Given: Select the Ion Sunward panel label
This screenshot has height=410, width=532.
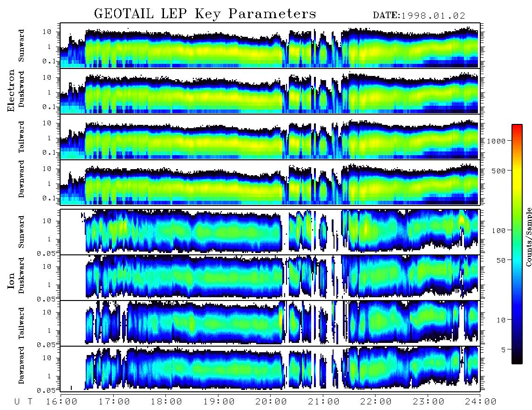Looking at the screenshot, I should coord(21,232).
